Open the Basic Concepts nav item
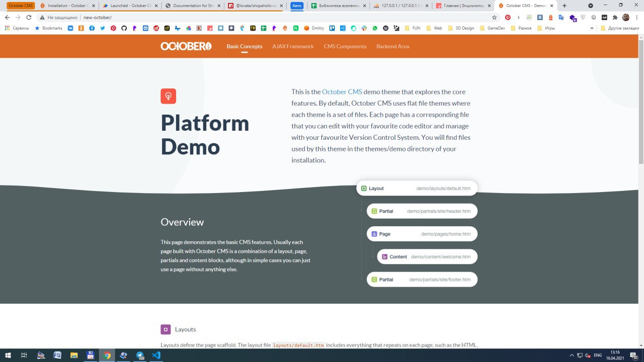Image resolution: width=644 pixels, height=362 pixels. pos(245,46)
